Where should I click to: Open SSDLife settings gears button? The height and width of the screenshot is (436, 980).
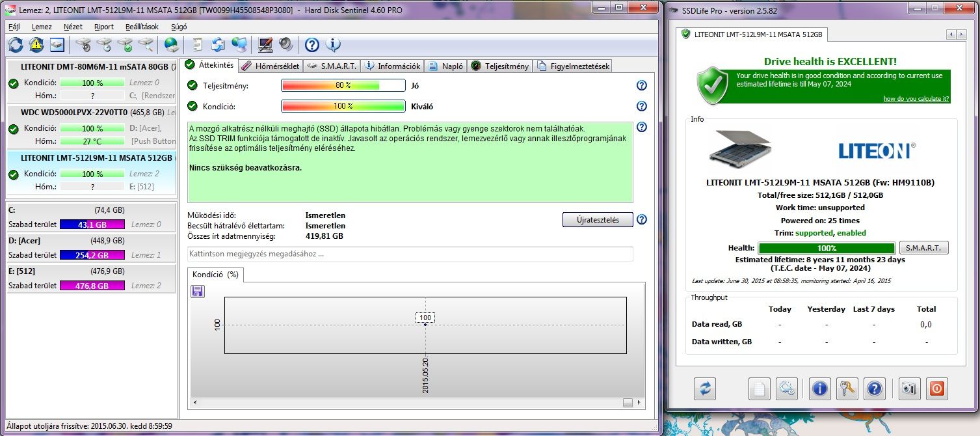786,388
